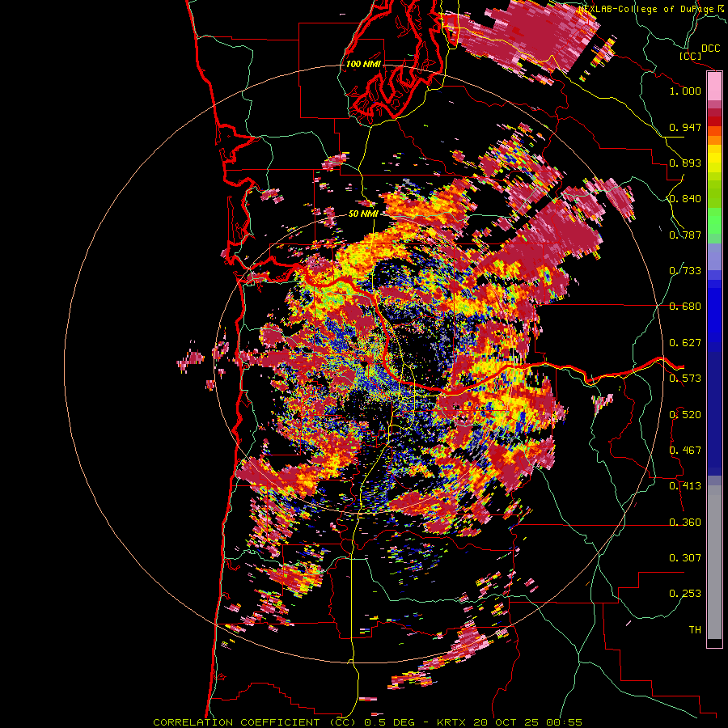The width and height of the screenshot is (728, 728).
Task: Click the 0.253 legend value
Action: [685, 594]
